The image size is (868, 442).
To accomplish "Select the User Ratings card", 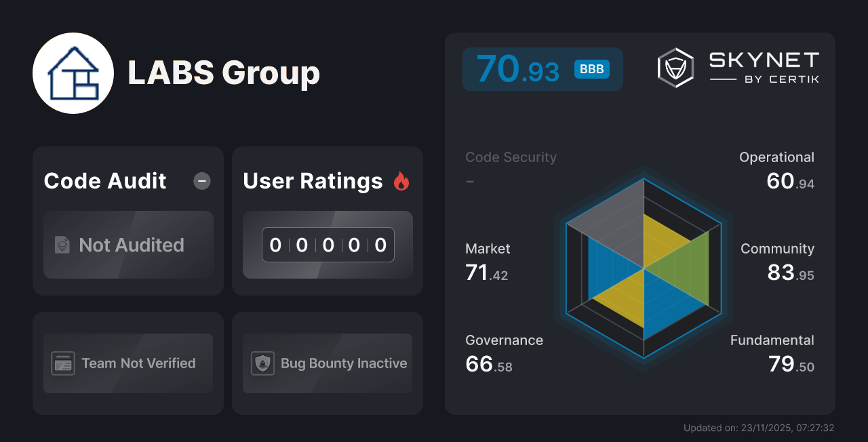I will click(x=327, y=220).
